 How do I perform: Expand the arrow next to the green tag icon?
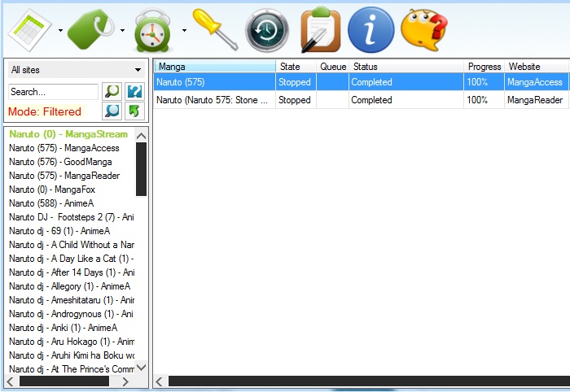[x=122, y=30]
